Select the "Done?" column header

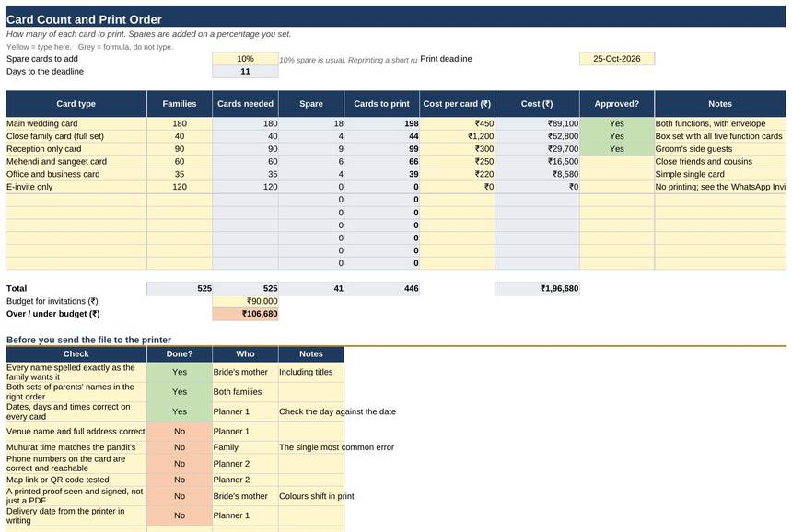180,353
